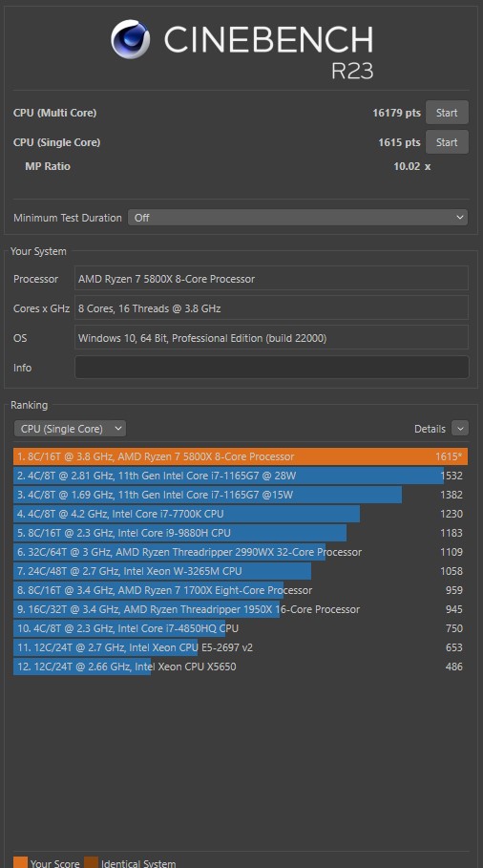Click the Cinebench logo sphere icon

point(131,39)
